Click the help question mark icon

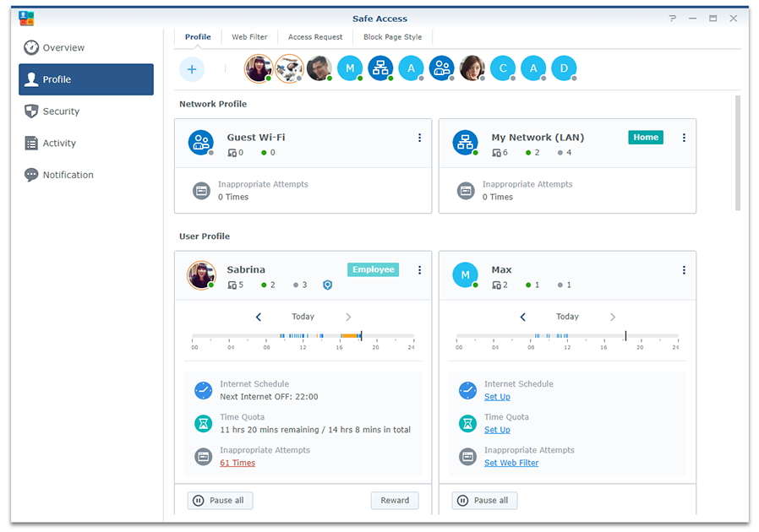pyautogui.click(x=673, y=19)
